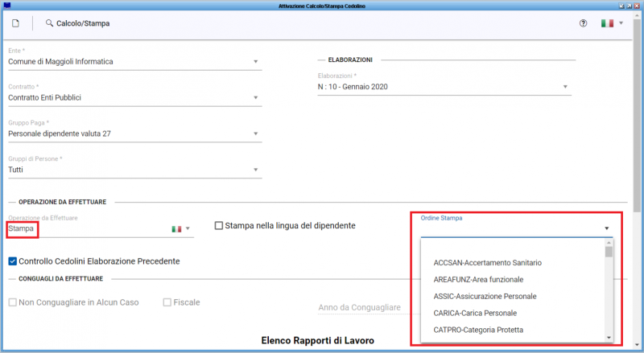Toggle Non Conguagliare in Alcun Caso checkbox
This screenshot has height=353, width=644.
tap(13, 302)
